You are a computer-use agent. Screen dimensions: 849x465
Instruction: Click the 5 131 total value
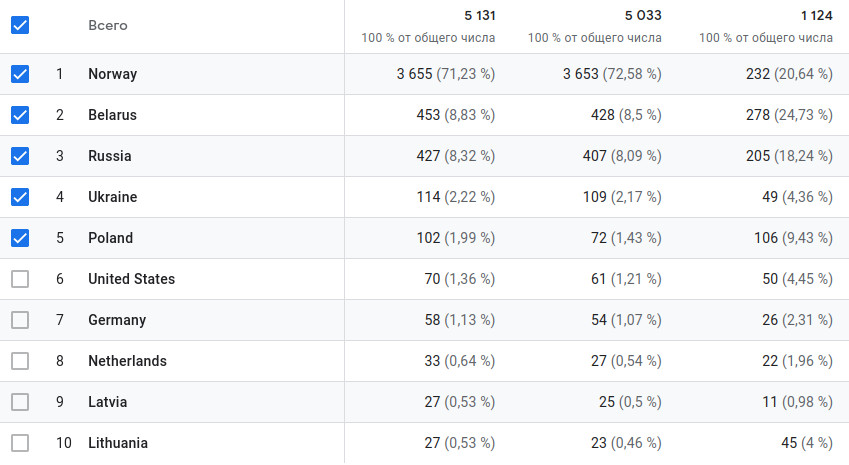479,15
